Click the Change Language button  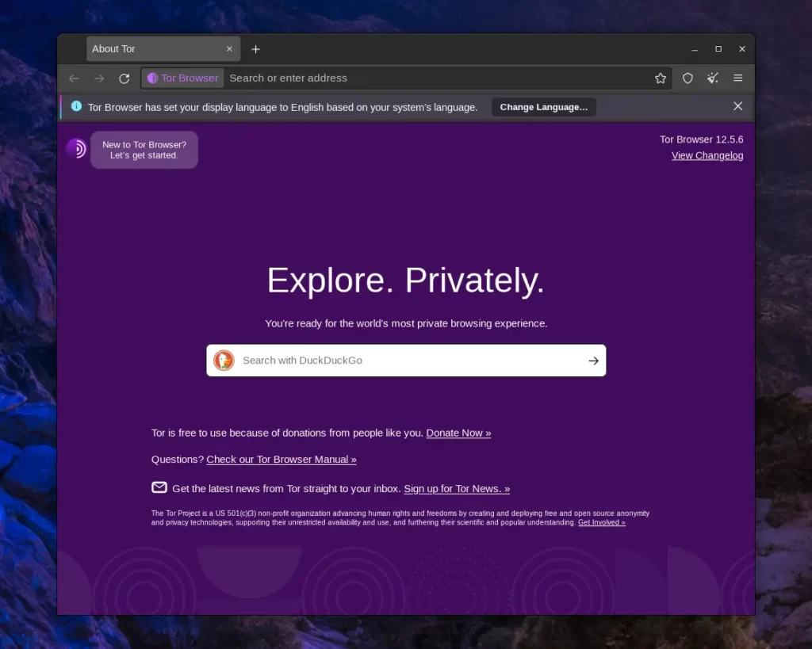pyautogui.click(x=544, y=107)
